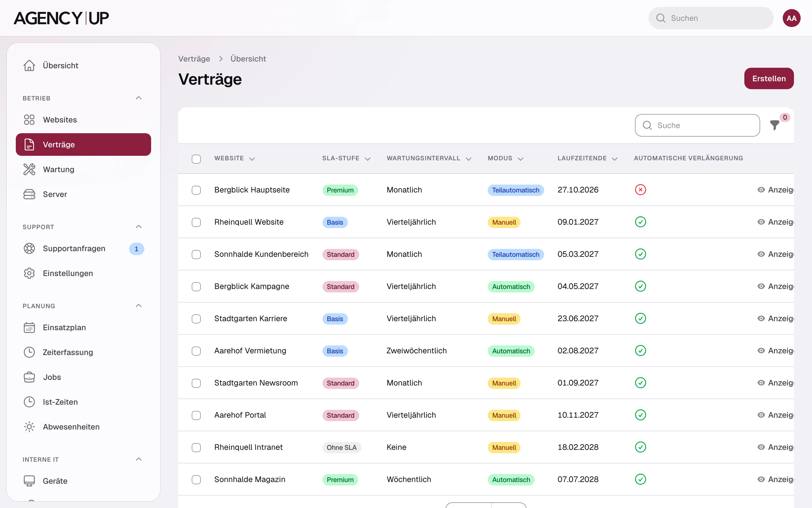This screenshot has width=812, height=508.
Task: Click the table Suche input field
Action: coord(697,125)
